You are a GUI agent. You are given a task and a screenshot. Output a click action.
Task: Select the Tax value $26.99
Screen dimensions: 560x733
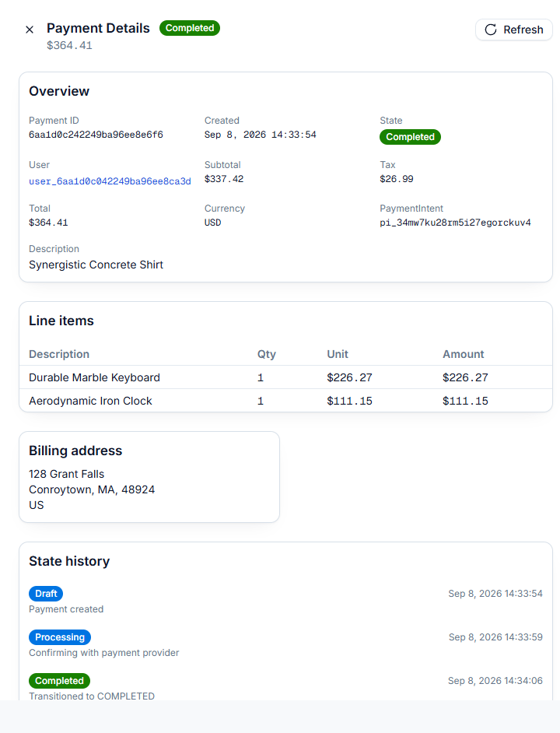tap(397, 179)
